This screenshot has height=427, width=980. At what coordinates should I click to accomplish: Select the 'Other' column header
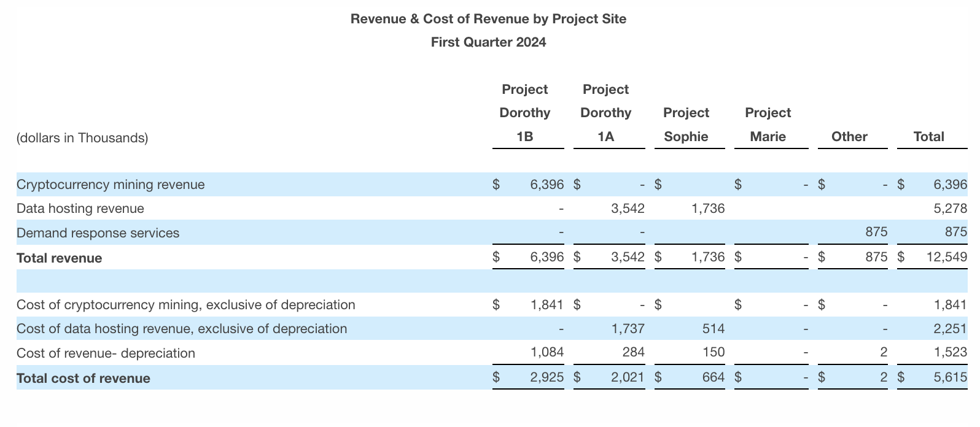pyautogui.click(x=849, y=137)
